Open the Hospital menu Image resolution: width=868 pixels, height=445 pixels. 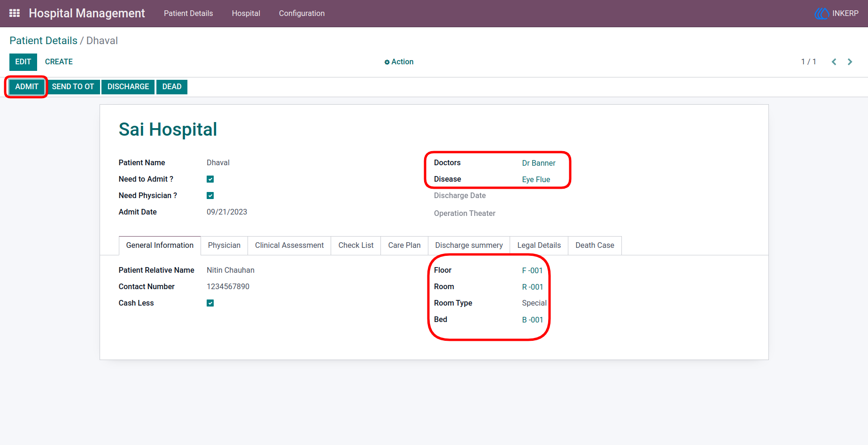246,14
